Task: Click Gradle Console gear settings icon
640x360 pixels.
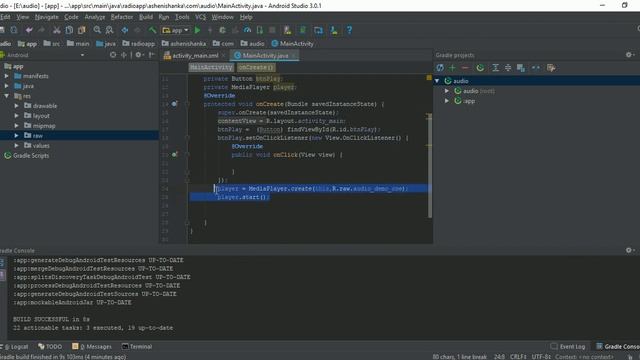Action: coord(629,250)
